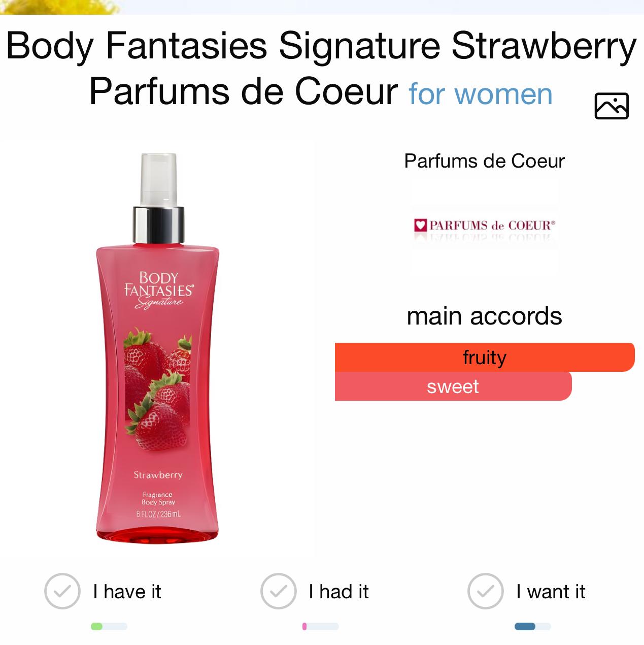
Task: Select the fruity accord bar
Action: tap(485, 357)
